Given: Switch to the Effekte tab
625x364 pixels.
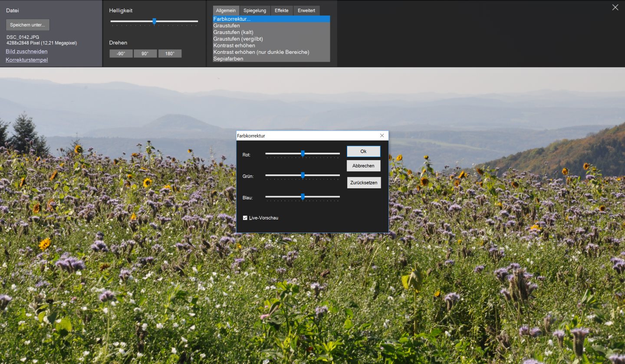Looking at the screenshot, I should pyautogui.click(x=282, y=10).
